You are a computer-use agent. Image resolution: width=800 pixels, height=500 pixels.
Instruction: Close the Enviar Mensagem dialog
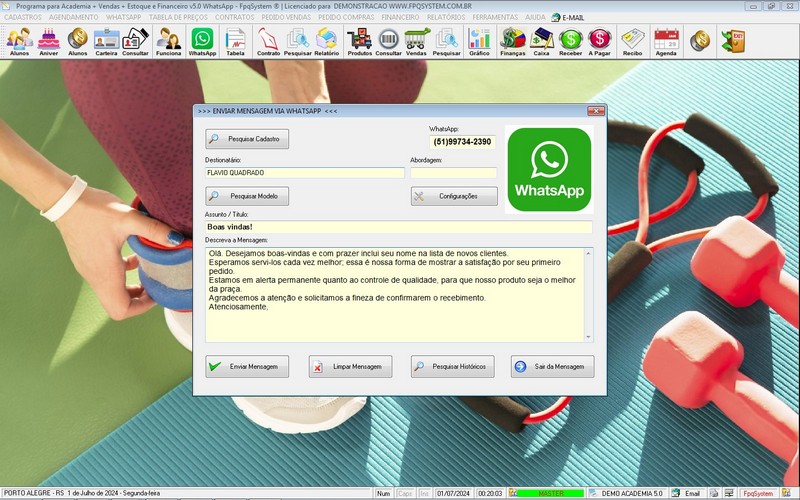[x=595, y=111]
